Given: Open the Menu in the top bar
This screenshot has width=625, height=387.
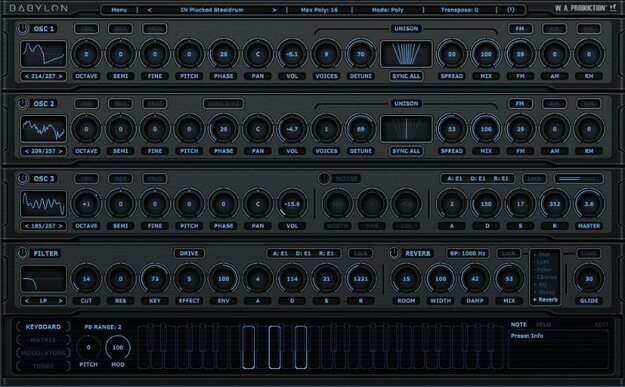Looking at the screenshot, I should point(119,10).
